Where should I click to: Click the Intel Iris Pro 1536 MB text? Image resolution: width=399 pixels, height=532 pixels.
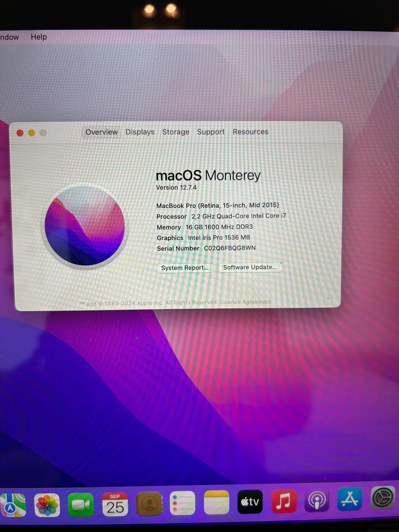click(219, 238)
